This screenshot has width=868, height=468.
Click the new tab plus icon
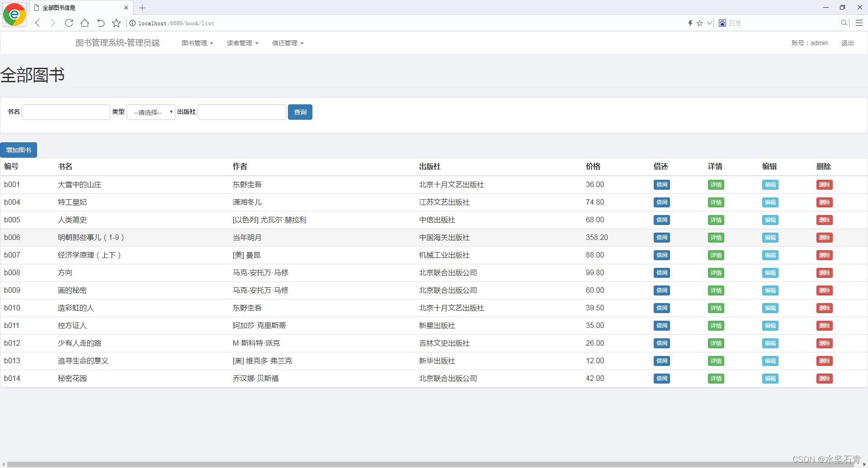pyautogui.click(x=142, y=8)
